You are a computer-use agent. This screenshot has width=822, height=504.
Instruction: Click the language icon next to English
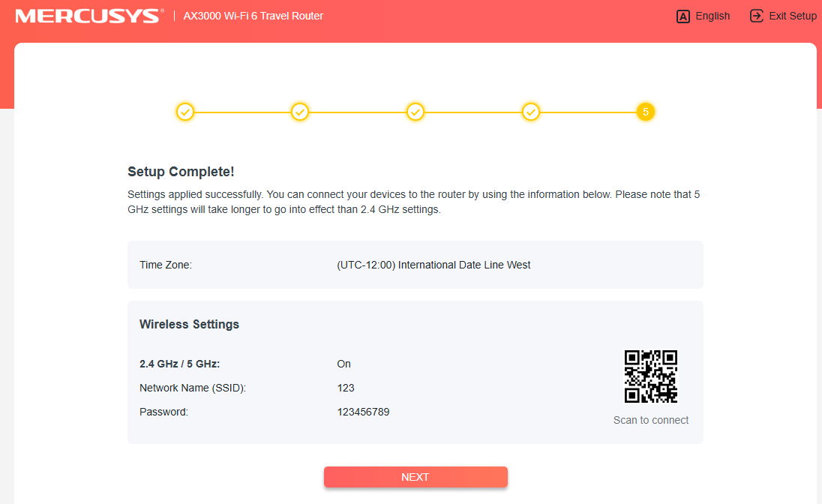[x=682, y=16]
